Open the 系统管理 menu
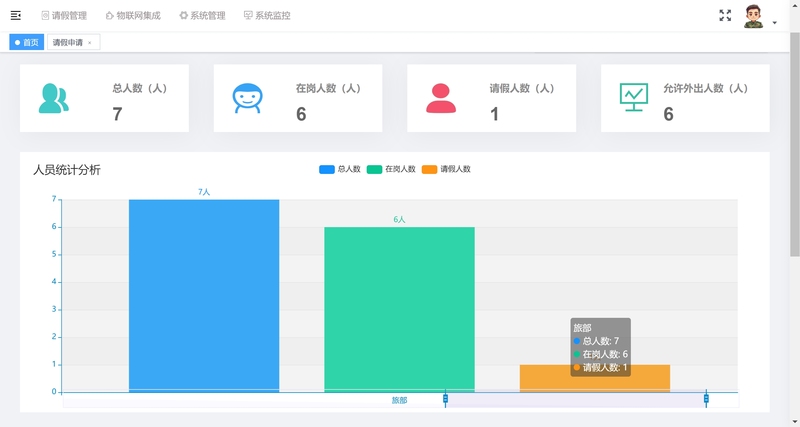The width and height of the screenshot is (800, 427). coord(202,16)
